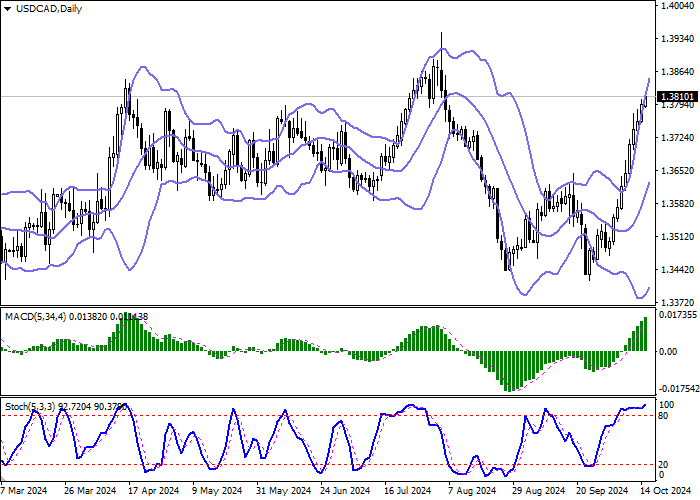Select the 31 May 2024 date label
Screen dimensions: 700x500
pyautogui.click(x=283, y=491)
